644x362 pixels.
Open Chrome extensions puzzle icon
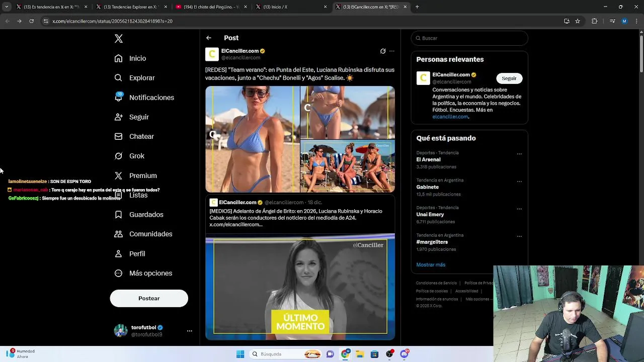point(595,21)
